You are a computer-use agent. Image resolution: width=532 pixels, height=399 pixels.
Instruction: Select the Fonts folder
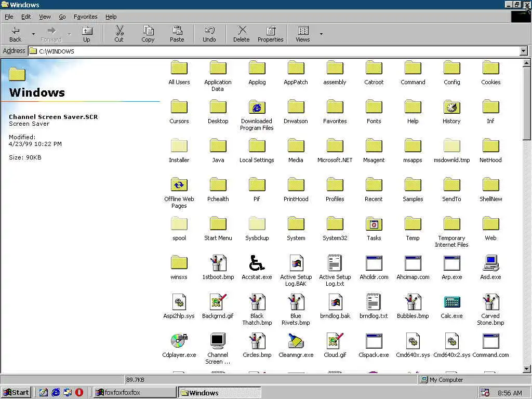[374, 111]
